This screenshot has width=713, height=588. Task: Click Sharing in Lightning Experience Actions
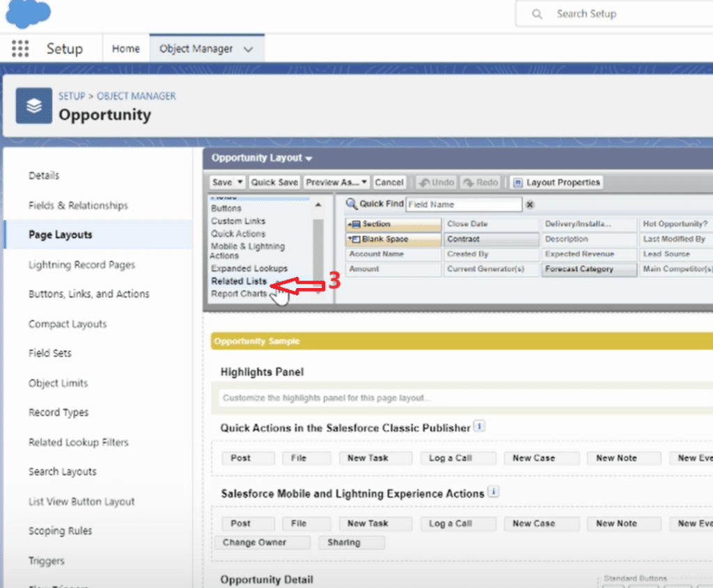352,543
